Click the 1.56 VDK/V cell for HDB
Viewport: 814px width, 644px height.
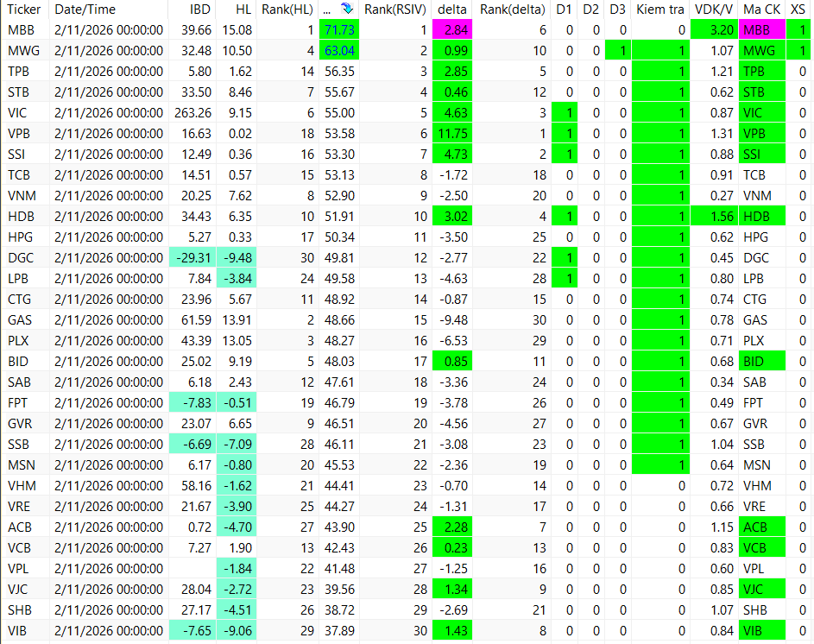[x=714, y=216]
